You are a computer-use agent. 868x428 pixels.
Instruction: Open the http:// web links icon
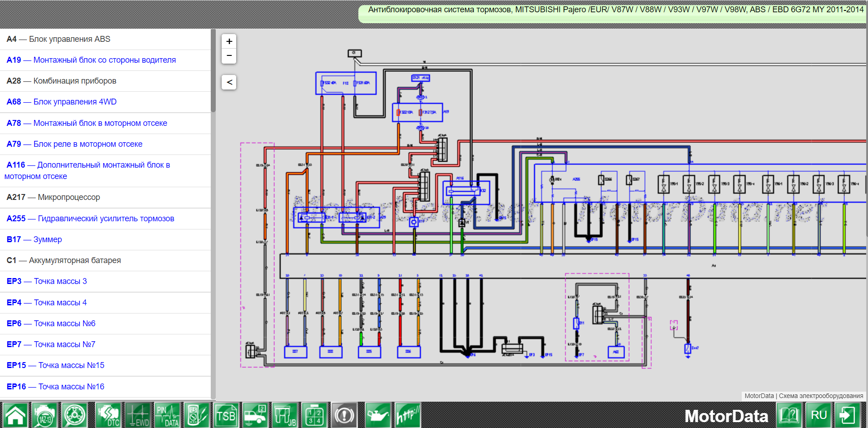[x=407, y=415]
